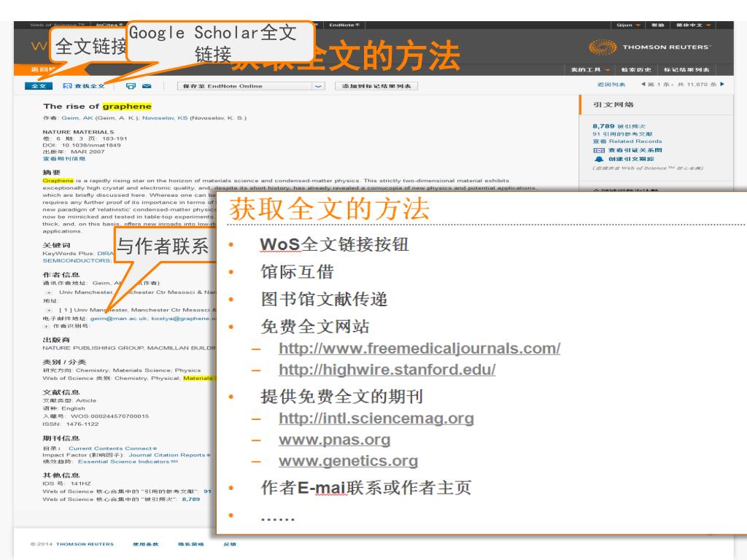This screenshot has height=560, width=747.
Task: Click the citation map icon beside 查看引证关系图
Action: click(x=598, y=150)
